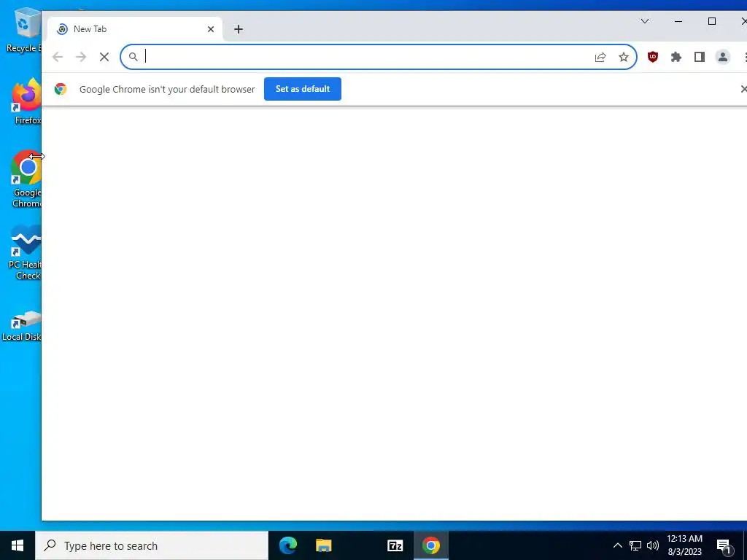The width and height of the screenshot is (747, 560).
Task: Select the Local Disk desktop shortcut
Action: pyautogui.click(x=22, y=326)
